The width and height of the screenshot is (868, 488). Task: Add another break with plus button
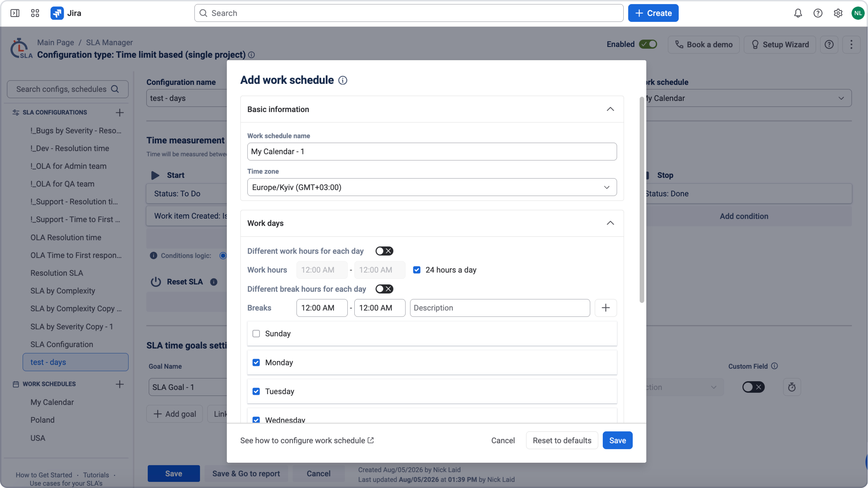[x=606, y=308]
